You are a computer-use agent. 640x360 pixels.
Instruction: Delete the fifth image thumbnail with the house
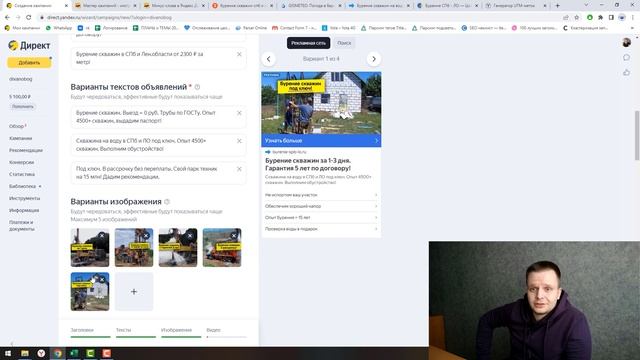(102, 280)
